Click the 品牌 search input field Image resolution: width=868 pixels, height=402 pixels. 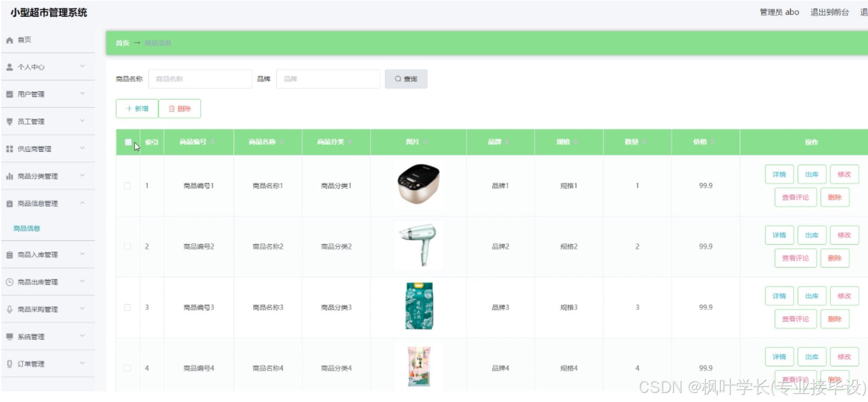(328, 79)
